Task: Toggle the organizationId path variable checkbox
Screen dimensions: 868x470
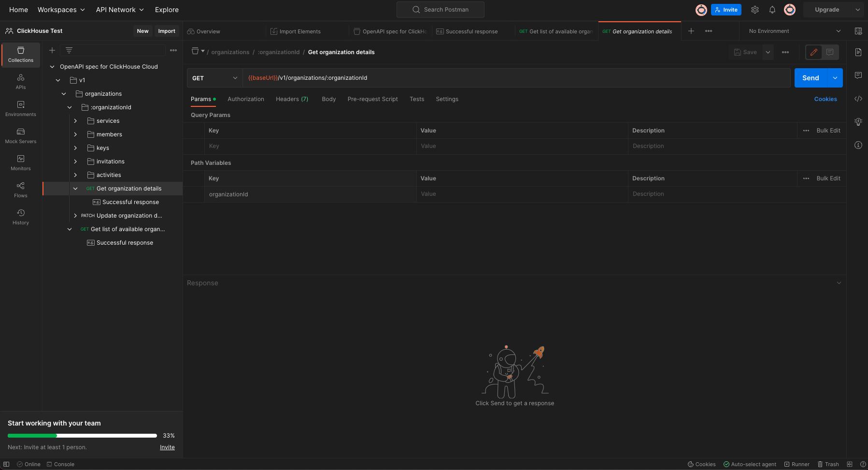Action: click(194, 194)
